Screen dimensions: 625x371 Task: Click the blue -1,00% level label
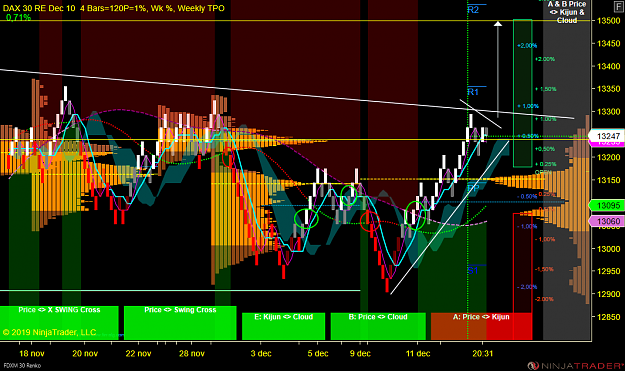point(527,226)
